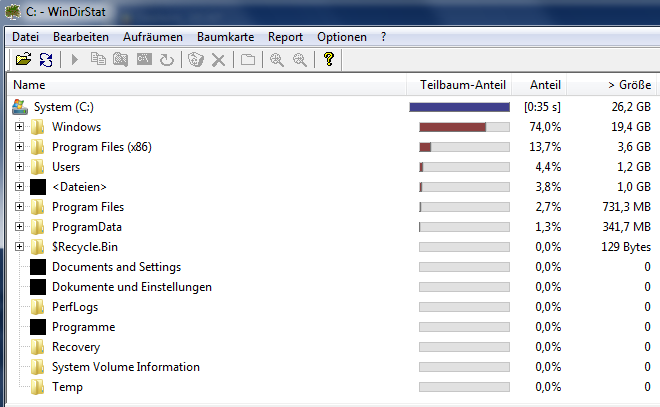Open the Aufräumen menu
The image size is (660, 407).
(153, 37)
